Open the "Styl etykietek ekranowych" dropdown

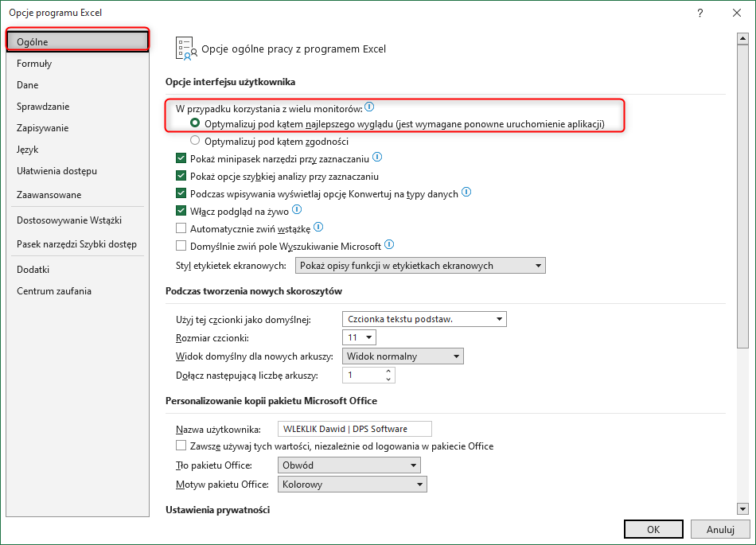point(536,265)
